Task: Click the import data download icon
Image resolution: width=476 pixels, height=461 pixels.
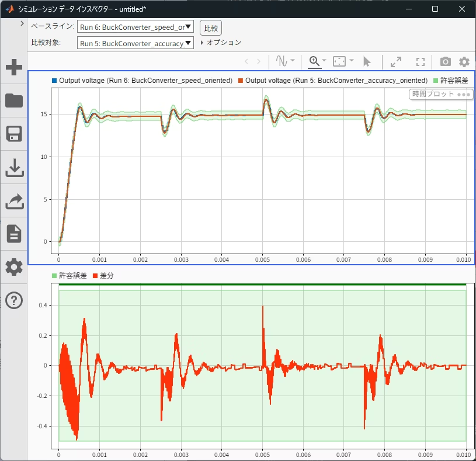Action: (13, 168)
